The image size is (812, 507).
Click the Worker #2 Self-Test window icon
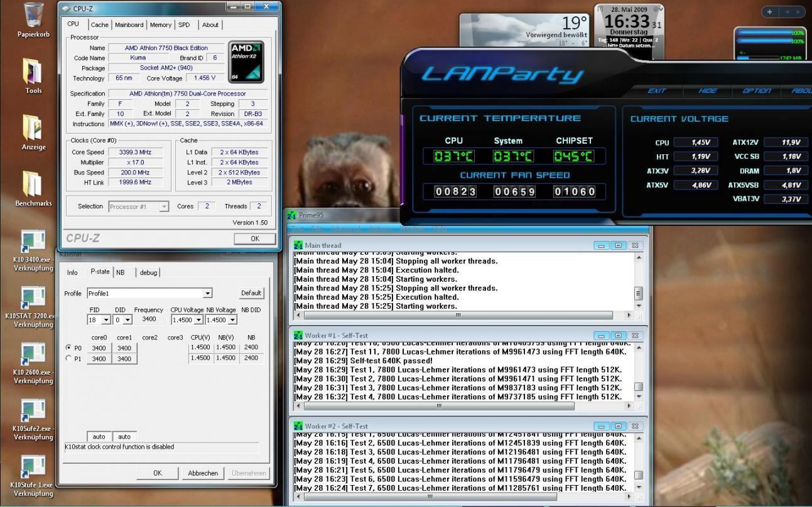298,426
